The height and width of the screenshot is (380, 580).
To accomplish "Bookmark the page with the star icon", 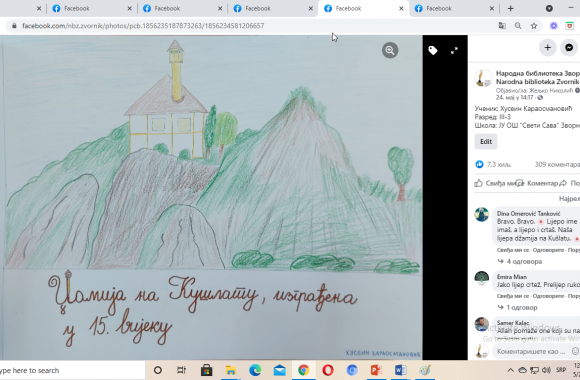I will coord(534,26).
